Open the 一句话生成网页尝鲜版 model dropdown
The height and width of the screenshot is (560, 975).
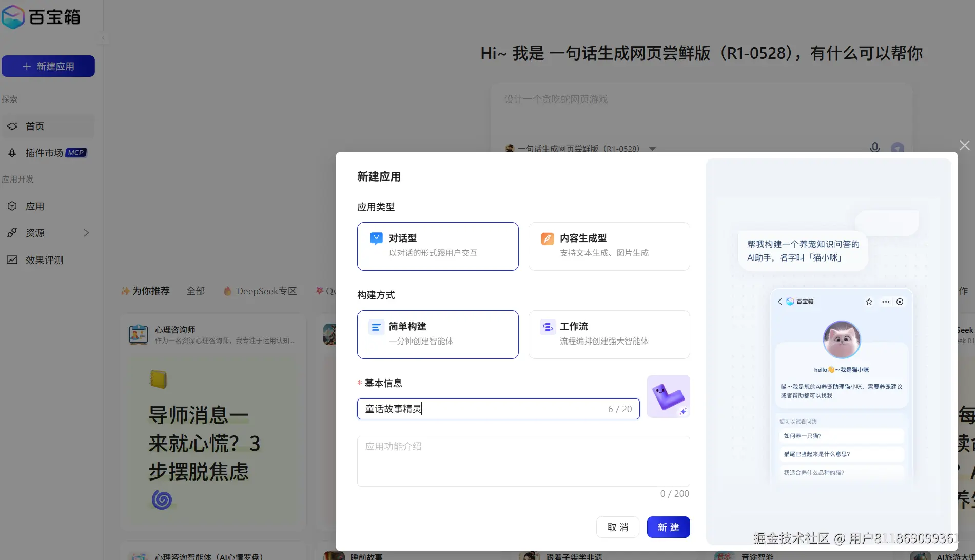(x=581, y=148)
